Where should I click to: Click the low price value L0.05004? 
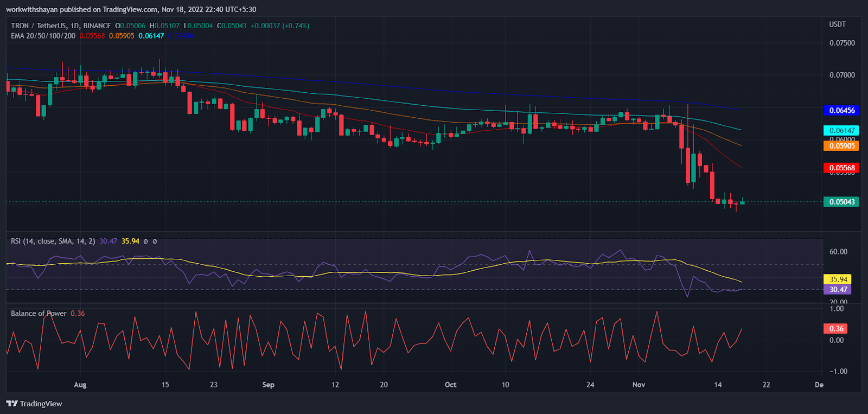point(198,26)
